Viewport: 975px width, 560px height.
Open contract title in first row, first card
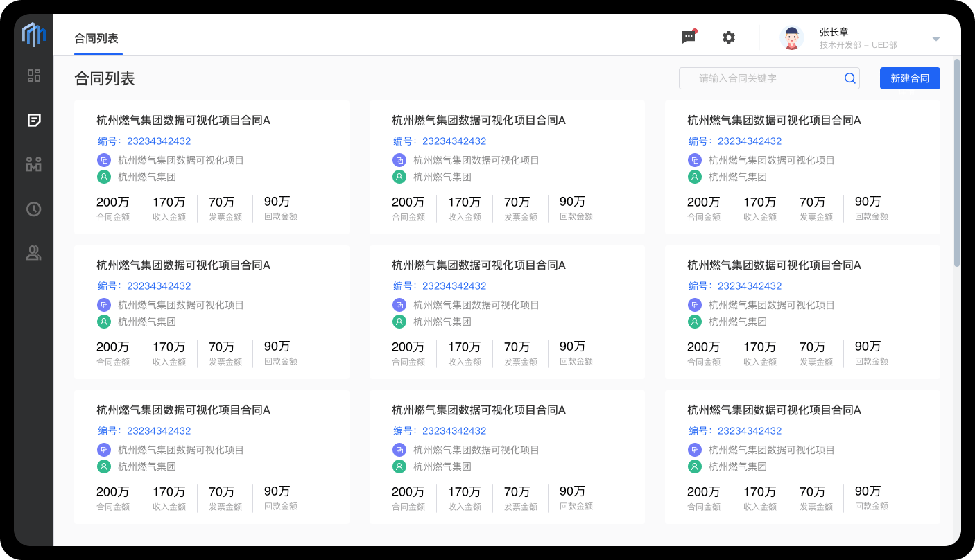point(183,120)
